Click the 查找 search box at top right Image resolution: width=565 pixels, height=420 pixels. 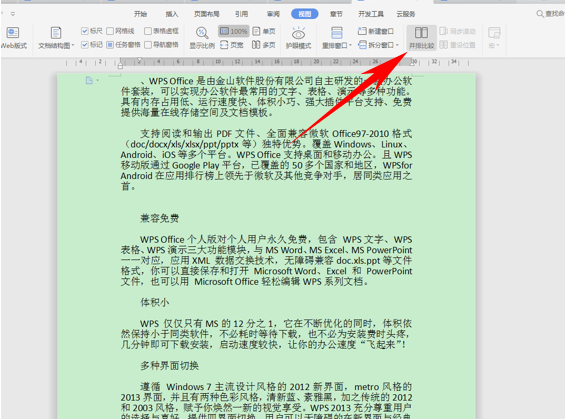click(x=551, y=14)
